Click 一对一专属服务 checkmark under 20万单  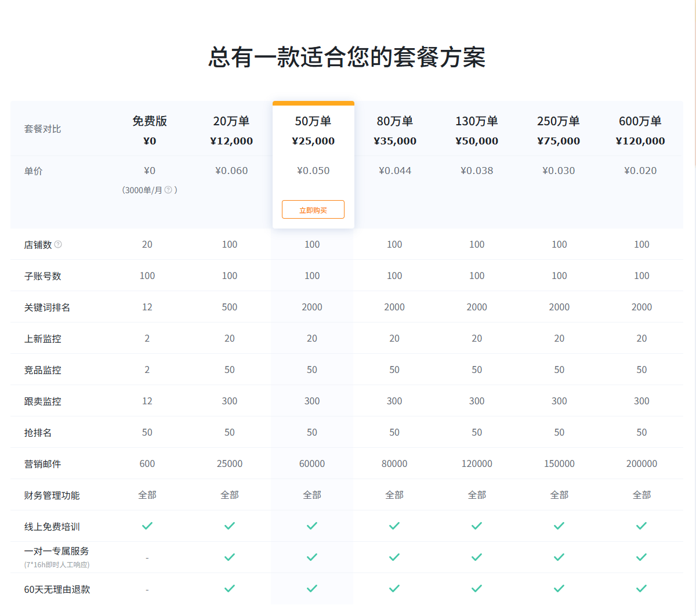point(230,557)
